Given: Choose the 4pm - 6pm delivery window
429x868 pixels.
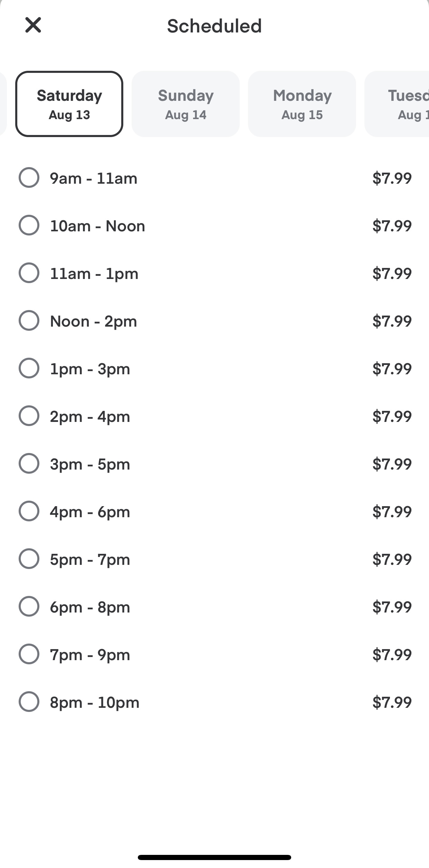Looking at the screenshot, I should (x=29, y=511).
